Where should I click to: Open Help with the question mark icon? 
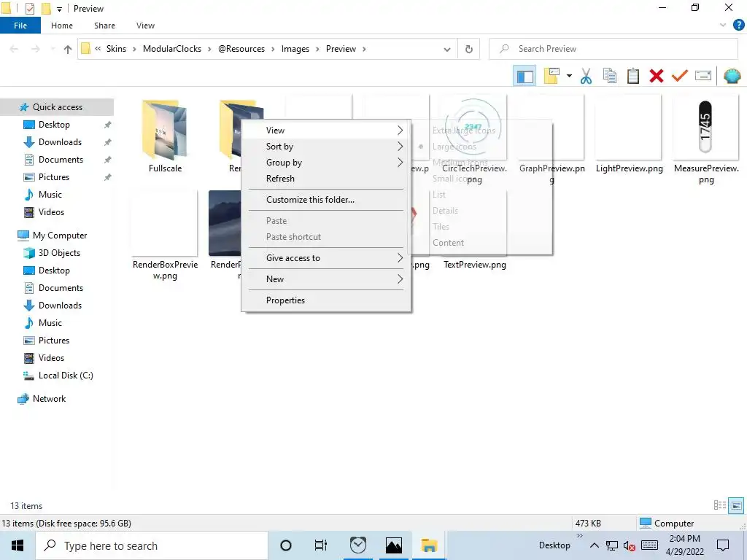738,26
